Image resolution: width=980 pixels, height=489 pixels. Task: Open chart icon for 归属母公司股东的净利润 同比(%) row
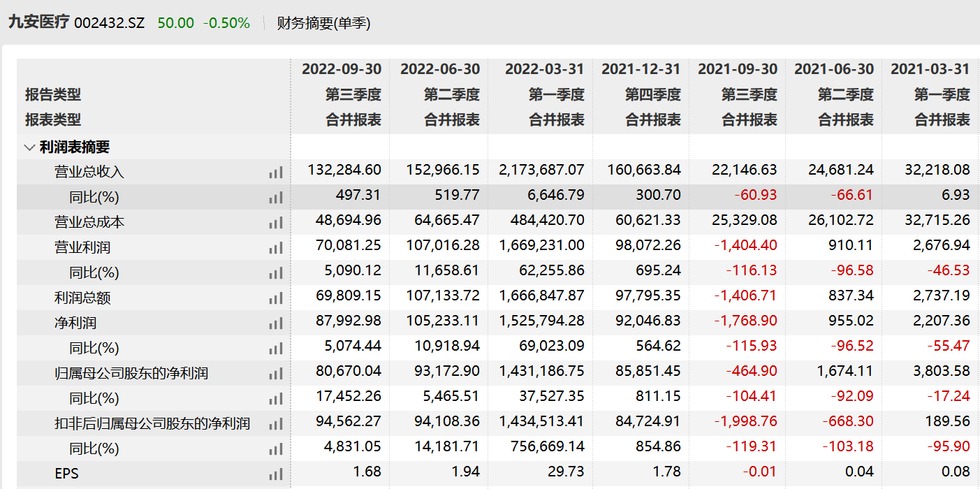pos(276,399)
